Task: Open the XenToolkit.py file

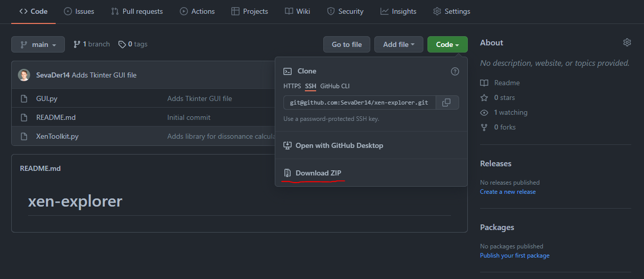Action: [x=57, y=136]
